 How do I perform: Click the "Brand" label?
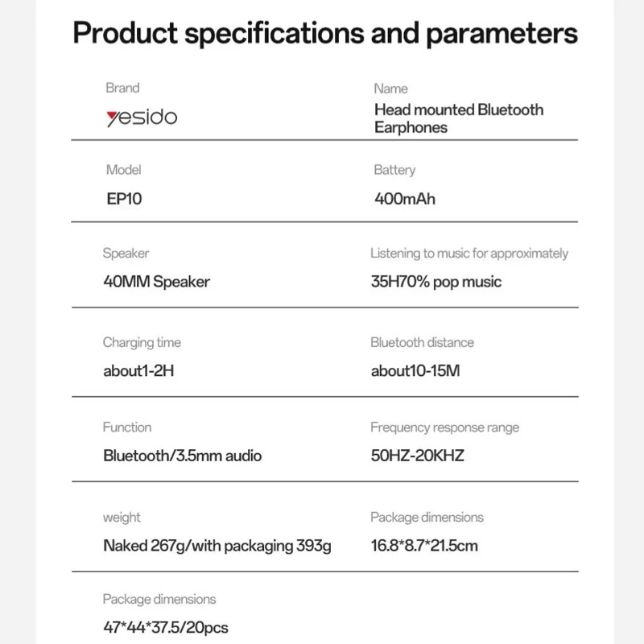(x=122, y=88)
